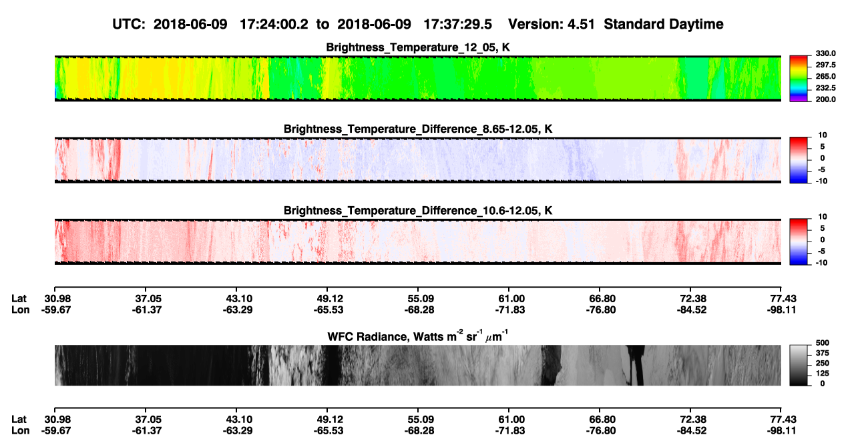868x445 pixels.
Task: Click the 'Lon' label on the bottom axis
Action: click(x=20, y=431)
